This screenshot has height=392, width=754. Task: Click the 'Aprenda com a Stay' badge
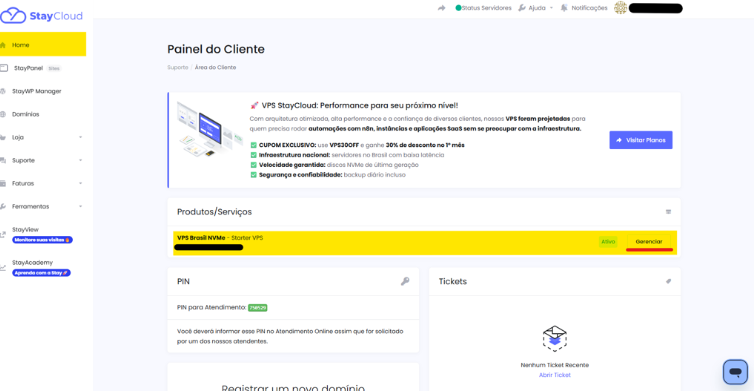coord(41,273)
